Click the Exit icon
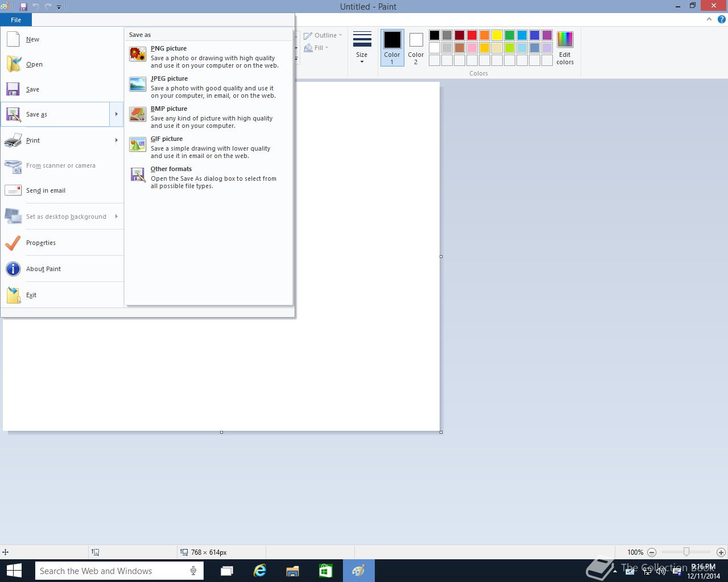 [x=13, y=295]
